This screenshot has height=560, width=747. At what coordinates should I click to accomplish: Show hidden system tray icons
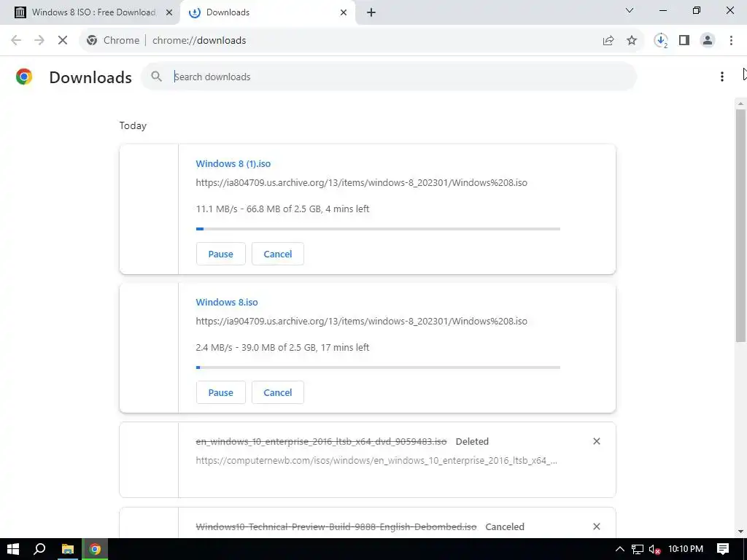619,549
